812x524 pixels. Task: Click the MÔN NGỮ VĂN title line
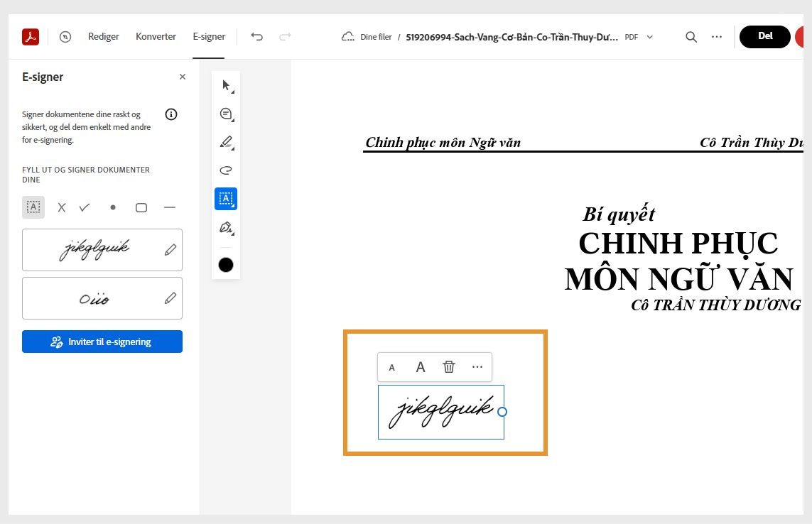[x=678, y=278]
